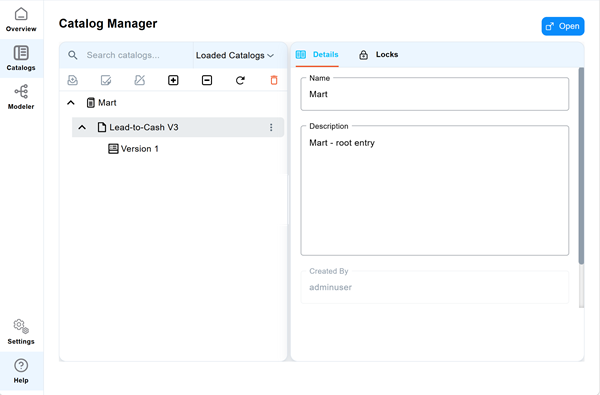This screenshot has width=600, height=395.
Task: Click the import catalog toolbar icon
Action: tap(72, 80)
